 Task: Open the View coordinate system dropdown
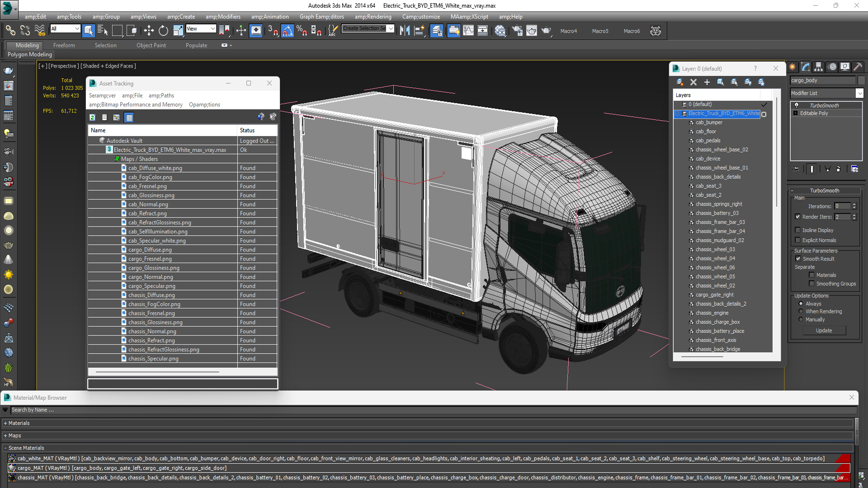(x=201, y=29)
